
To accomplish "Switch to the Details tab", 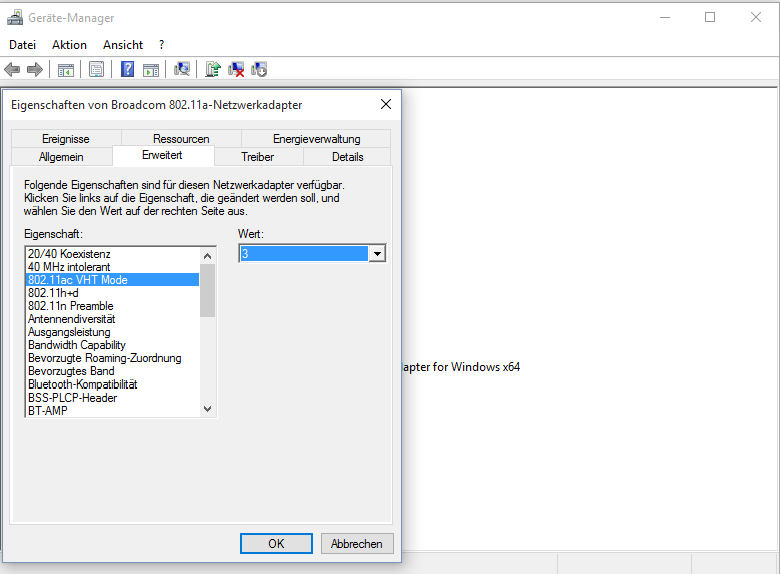I will pyautogui.click(x=348, y=157).
